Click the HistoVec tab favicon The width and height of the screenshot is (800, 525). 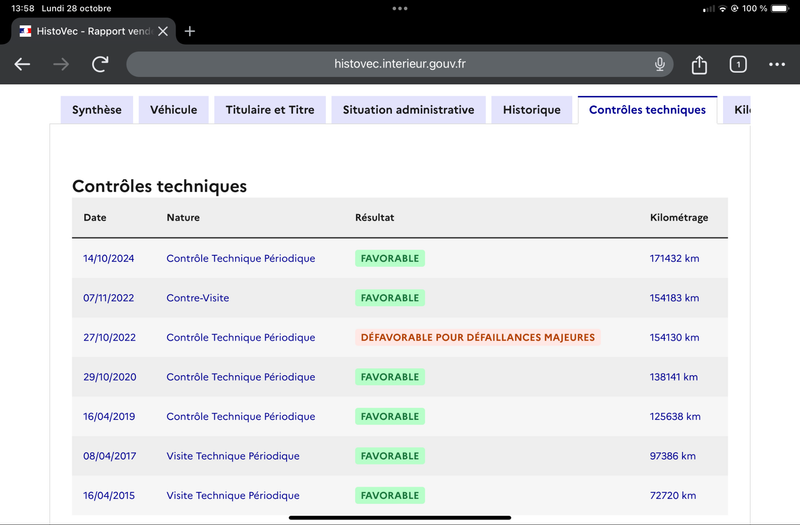(26, 31)
